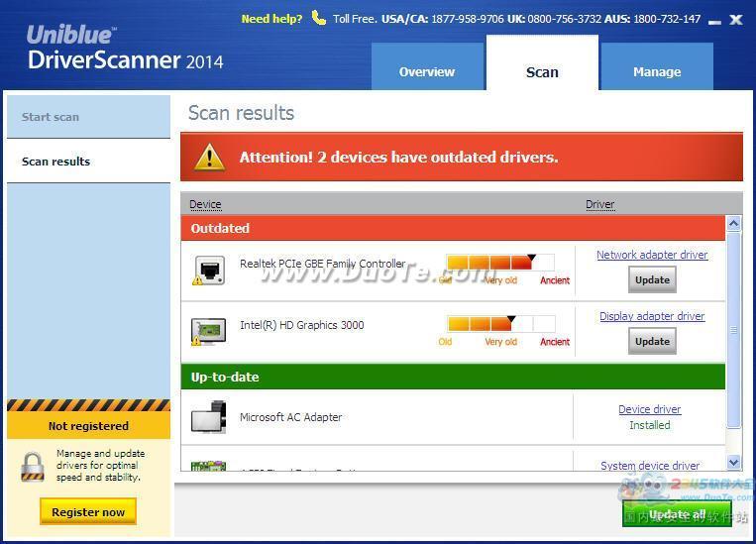The image size is (756, 544).
Task: Update the Realtek PCIe GBE driver
Action: [x=652, y=279]
